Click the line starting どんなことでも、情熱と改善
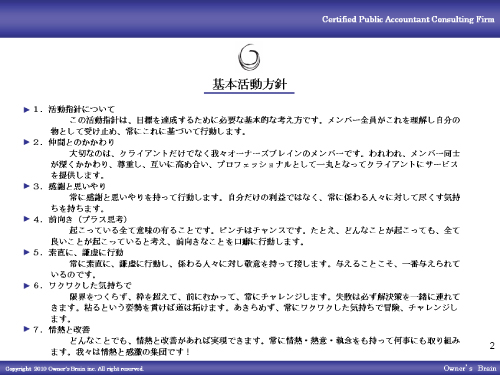Viewport: 500px width, 375px height. point(265,341)
